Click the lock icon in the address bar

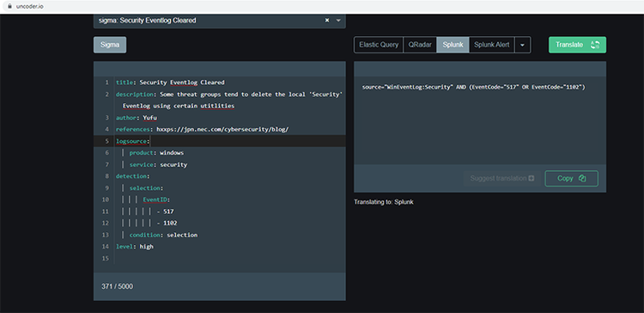(10, 6)
